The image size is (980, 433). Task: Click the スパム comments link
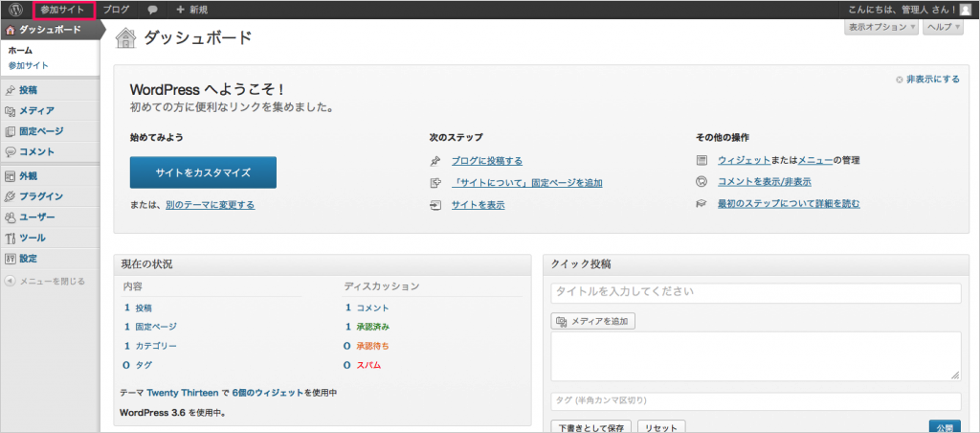pos(368,365)
